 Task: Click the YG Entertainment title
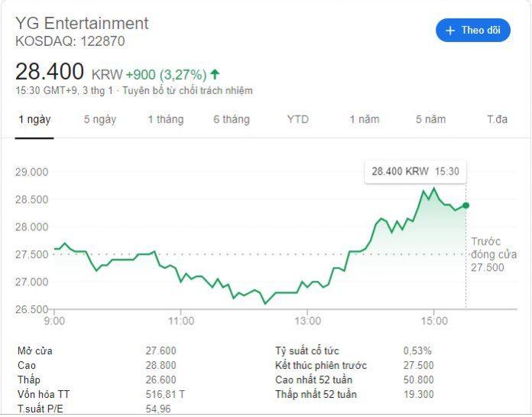click(x=82, y=24)
